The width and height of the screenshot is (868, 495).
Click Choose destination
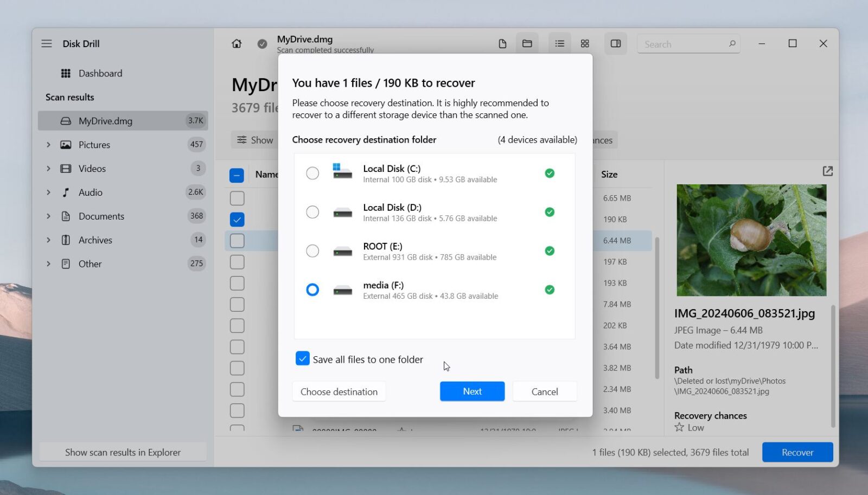[339, 391]
